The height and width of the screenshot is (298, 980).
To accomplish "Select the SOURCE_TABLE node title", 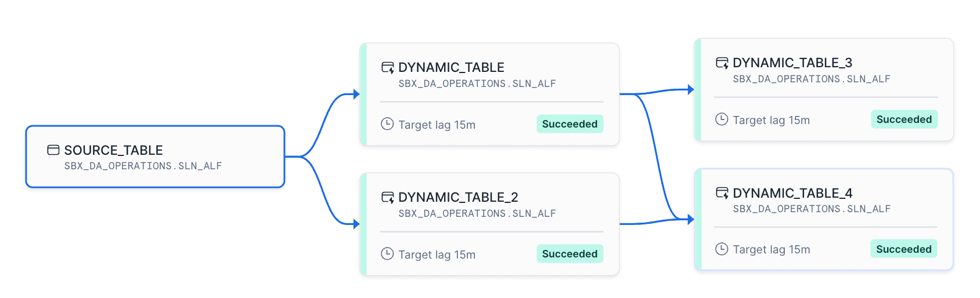I will [x=113, y=150].
